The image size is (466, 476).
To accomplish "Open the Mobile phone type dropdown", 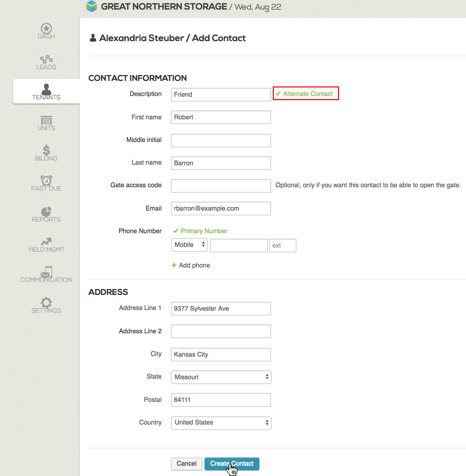I will pos(189,245).
